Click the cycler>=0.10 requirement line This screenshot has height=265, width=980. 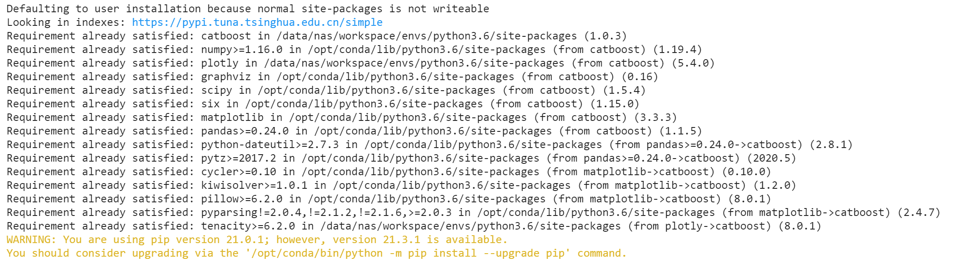click(x=389, y=172)
